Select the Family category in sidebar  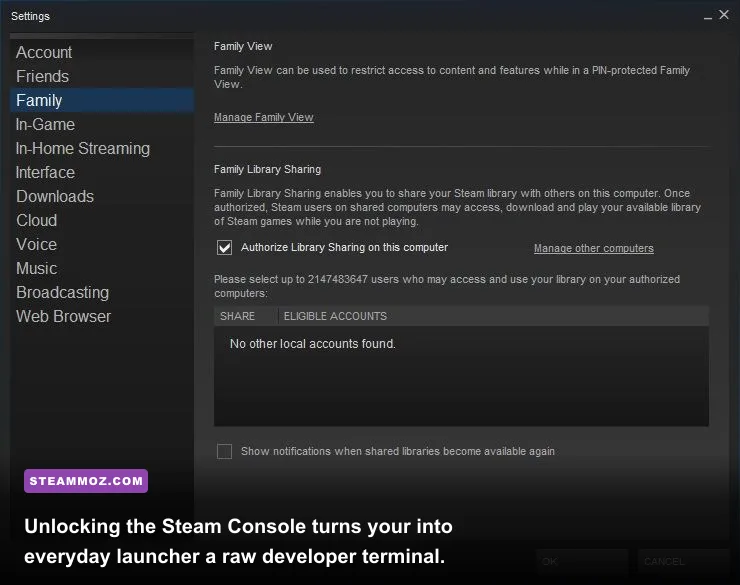pyautogui.click(x=102, y=100)
